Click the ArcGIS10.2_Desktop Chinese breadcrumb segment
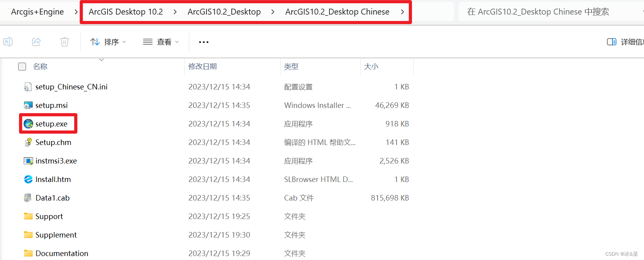 [x=337, y=12]
